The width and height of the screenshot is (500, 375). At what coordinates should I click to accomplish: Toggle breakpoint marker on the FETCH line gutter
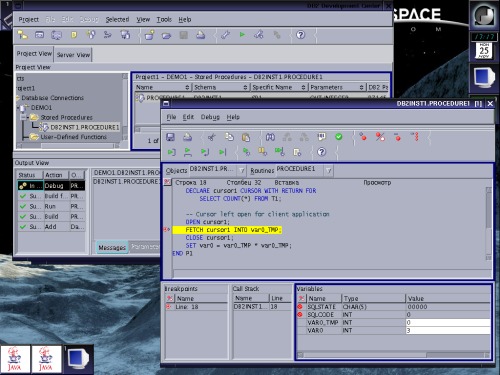click(167, 230)
